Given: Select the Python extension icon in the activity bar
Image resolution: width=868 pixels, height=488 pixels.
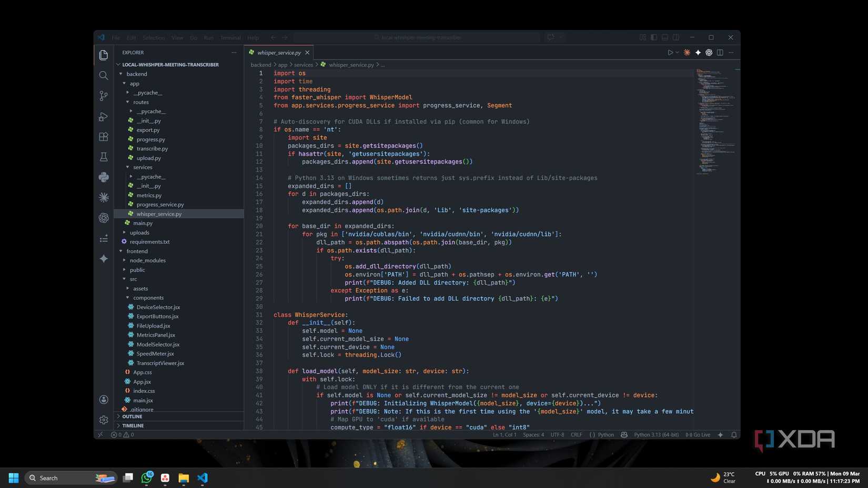Looking at the screenshot, I should click(103, 177).
